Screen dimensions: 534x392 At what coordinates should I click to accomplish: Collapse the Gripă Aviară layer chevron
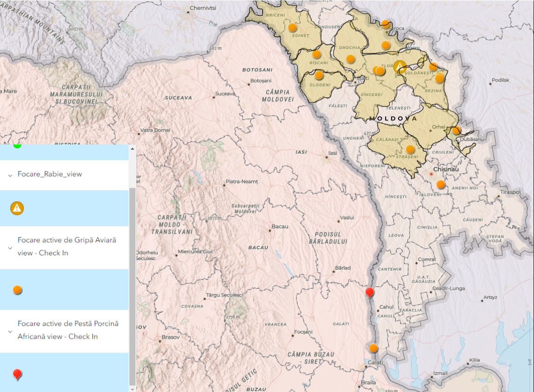click(x=10, y=247)
